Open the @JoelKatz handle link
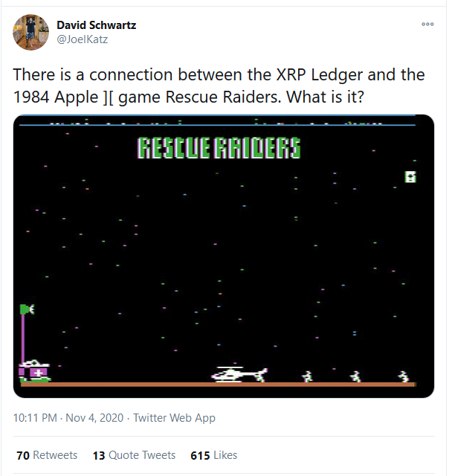Screen dimensions: 452x476 (83, 39)
